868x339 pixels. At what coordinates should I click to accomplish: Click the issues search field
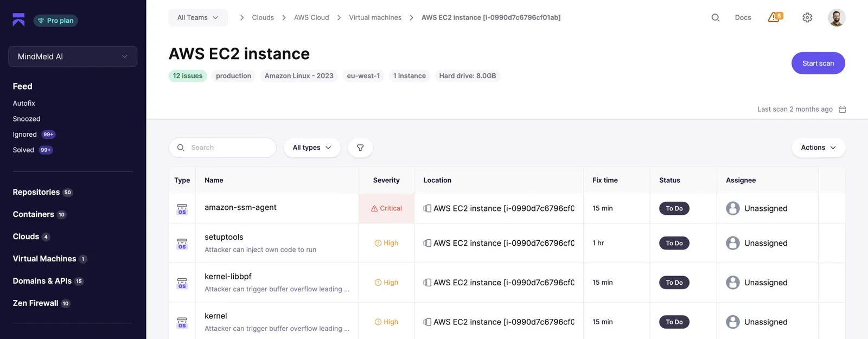coord(222,148)
